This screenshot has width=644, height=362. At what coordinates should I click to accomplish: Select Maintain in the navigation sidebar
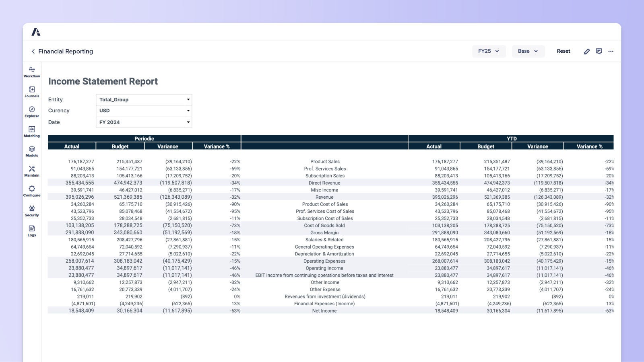tap(32, 171)
